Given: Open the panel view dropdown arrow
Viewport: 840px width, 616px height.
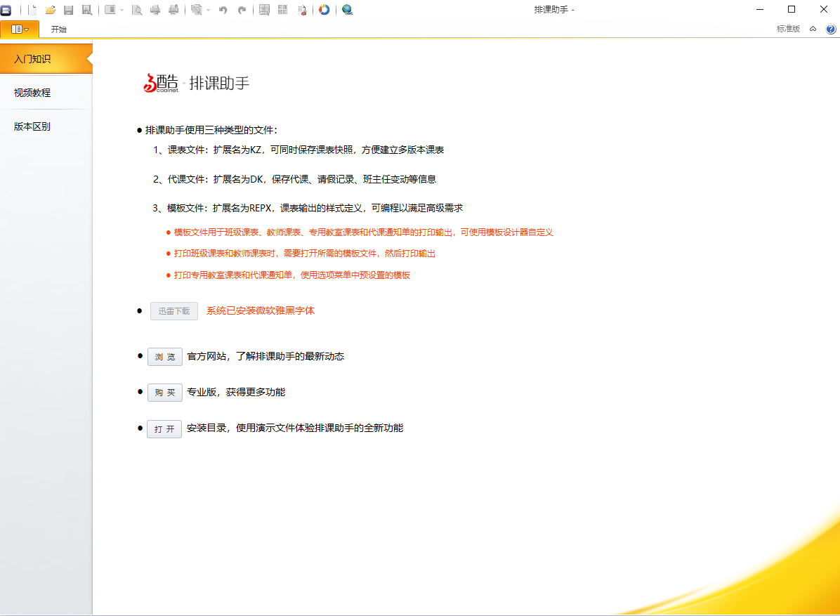Looking at the screenshot, I should [x=122, y=10].
